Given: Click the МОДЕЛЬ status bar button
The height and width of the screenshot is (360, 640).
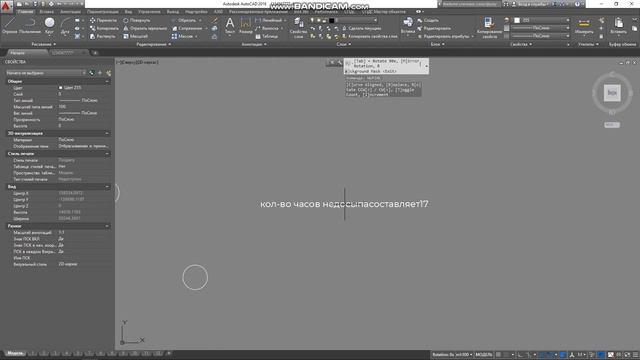Looking at the screenshot, I should click(484, 355).
